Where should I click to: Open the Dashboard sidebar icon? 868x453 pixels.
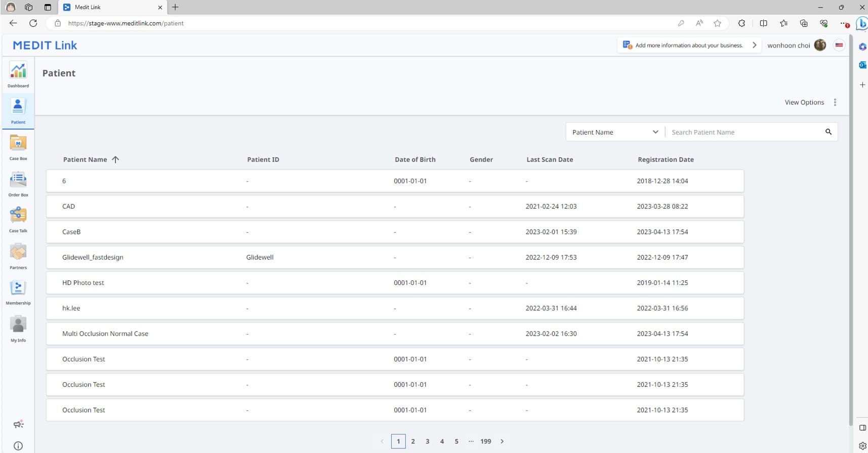pos(18,74)
